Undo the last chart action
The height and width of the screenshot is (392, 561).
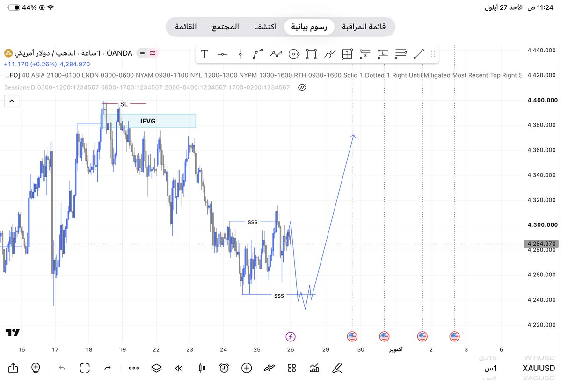tap(62, 368)
